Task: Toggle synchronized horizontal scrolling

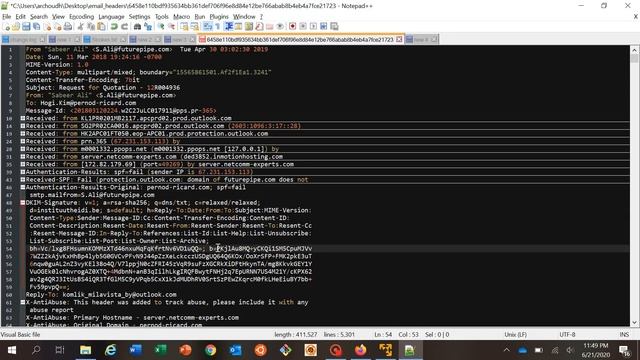Action: coord(195,27)
